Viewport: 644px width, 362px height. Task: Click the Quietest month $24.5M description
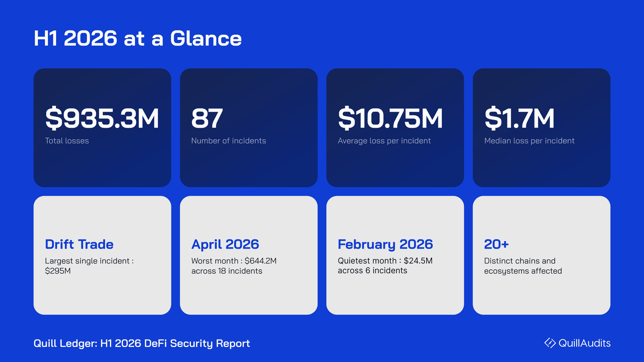tap(385, 265)
